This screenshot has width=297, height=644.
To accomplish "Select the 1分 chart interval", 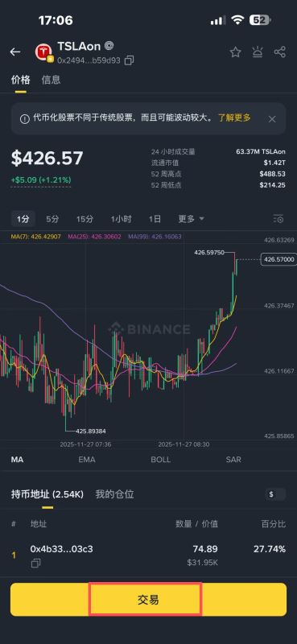I will 23,219.
